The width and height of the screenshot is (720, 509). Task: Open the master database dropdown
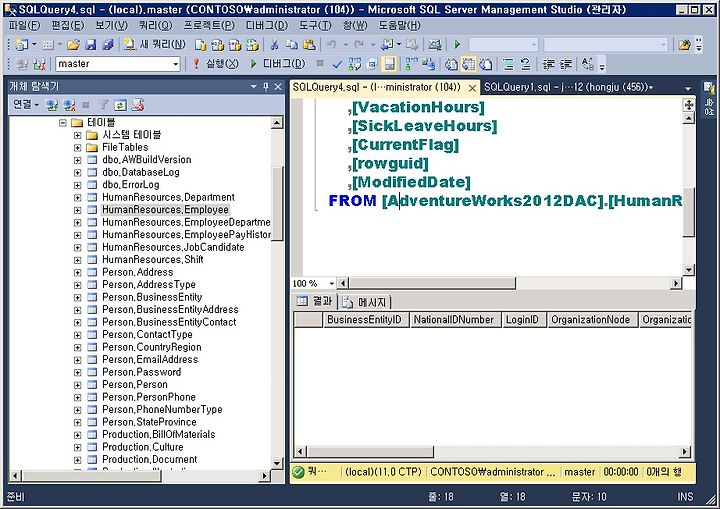point(175,64)
